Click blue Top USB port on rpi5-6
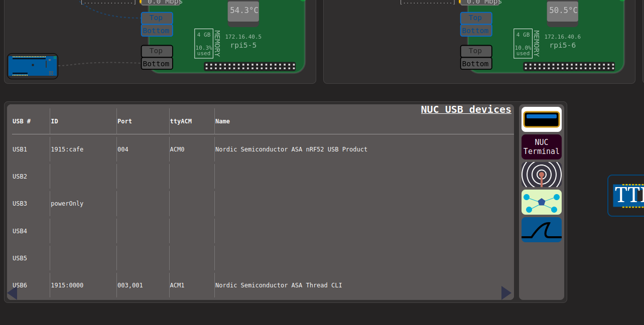 [x=476, y=18]
